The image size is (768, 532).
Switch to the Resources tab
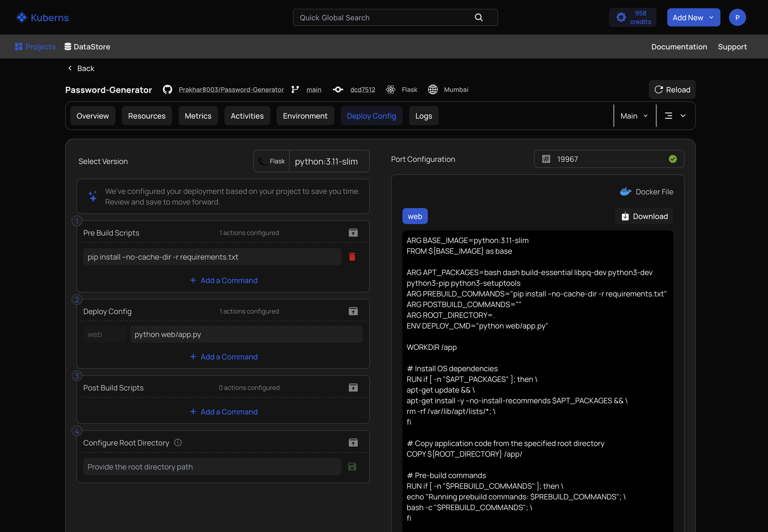tap(147, 116)
